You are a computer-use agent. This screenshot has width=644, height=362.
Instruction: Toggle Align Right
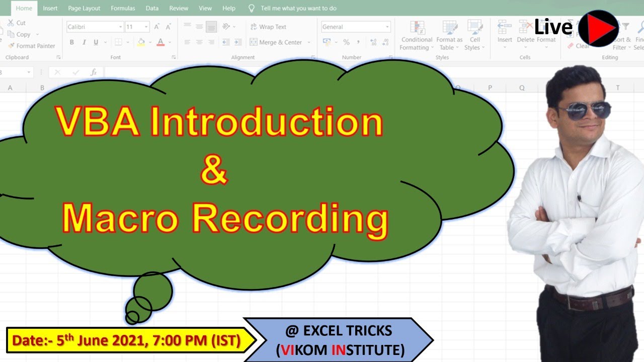[x=211, y=42]
